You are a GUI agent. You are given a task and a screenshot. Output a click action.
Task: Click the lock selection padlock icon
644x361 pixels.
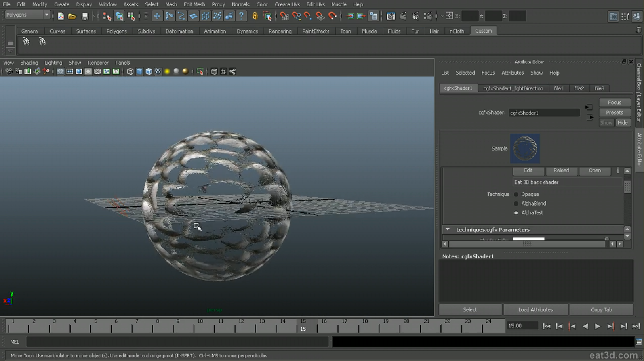tap(255, 16)
